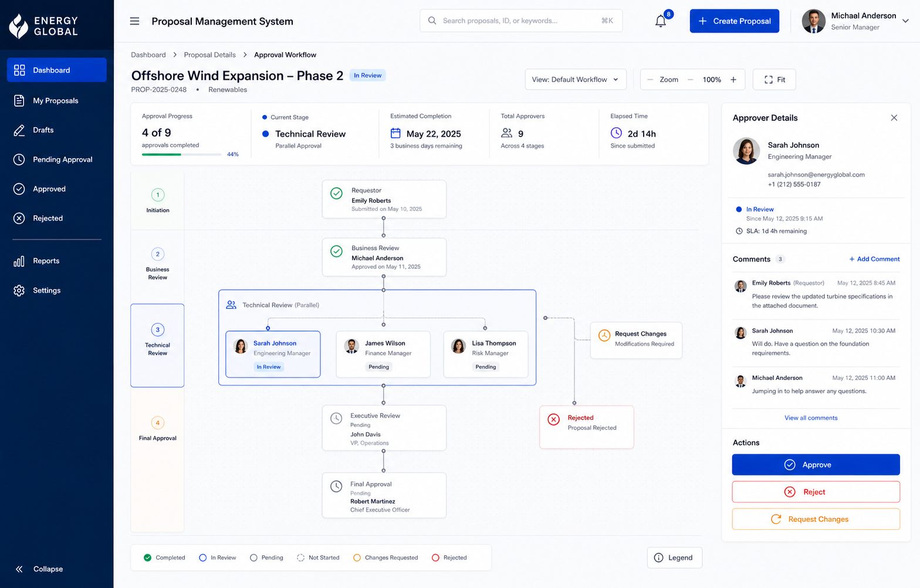Click the Executive Review pending clock icon
This screenshot has width=920, height=588.
(x=336, y=419)
